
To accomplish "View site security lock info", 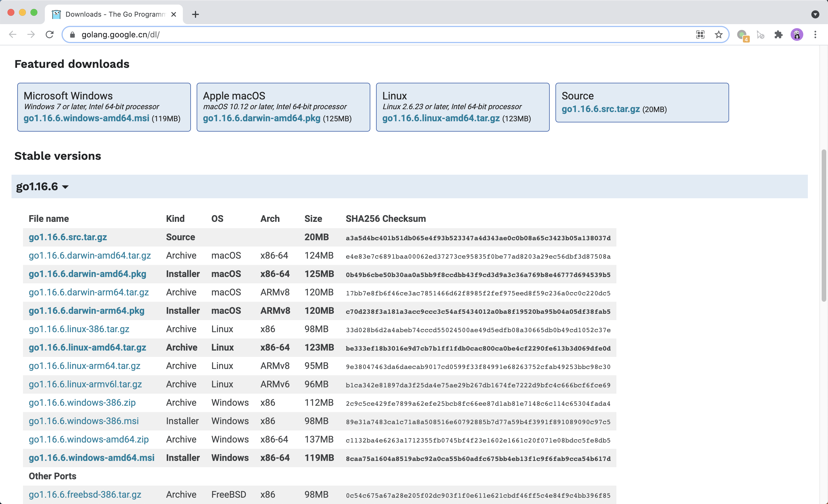I will [x=72, y=34].
